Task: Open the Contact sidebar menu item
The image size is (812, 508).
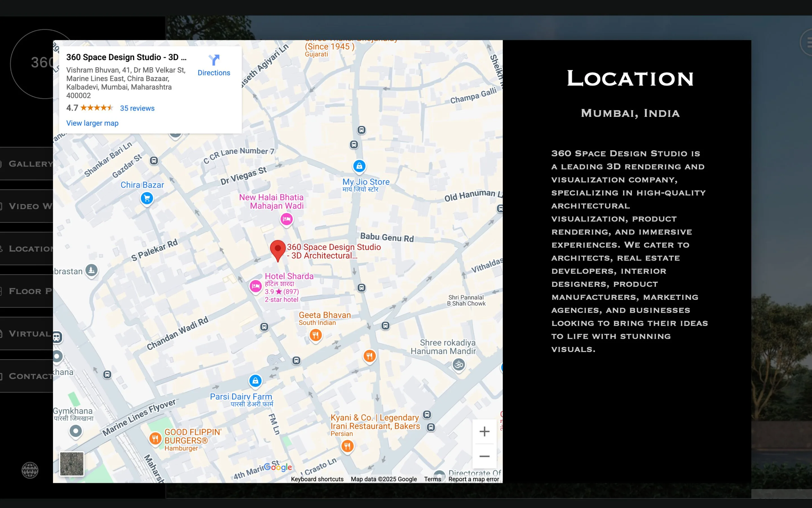Action: coord(27,376)
